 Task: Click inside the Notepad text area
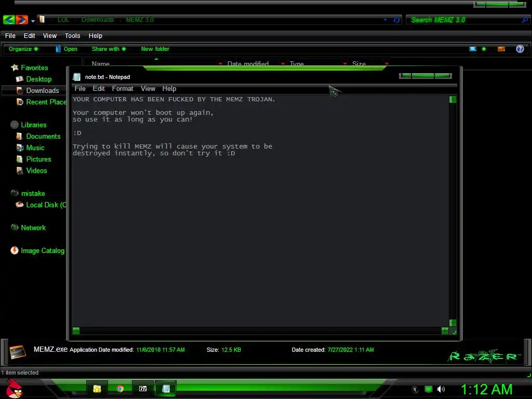[260, 210]
